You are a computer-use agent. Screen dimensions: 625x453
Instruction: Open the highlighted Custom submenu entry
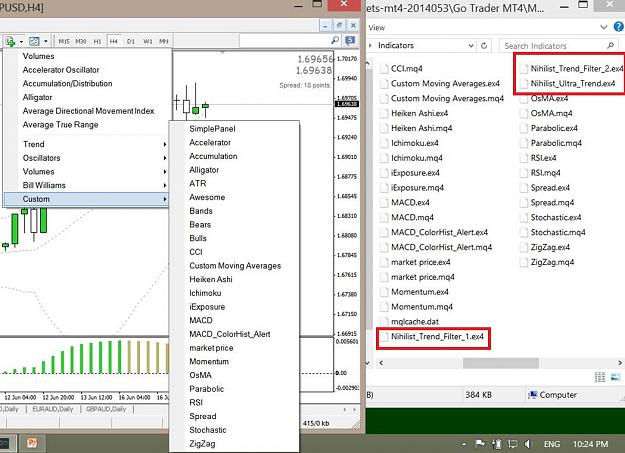[87, 199]
